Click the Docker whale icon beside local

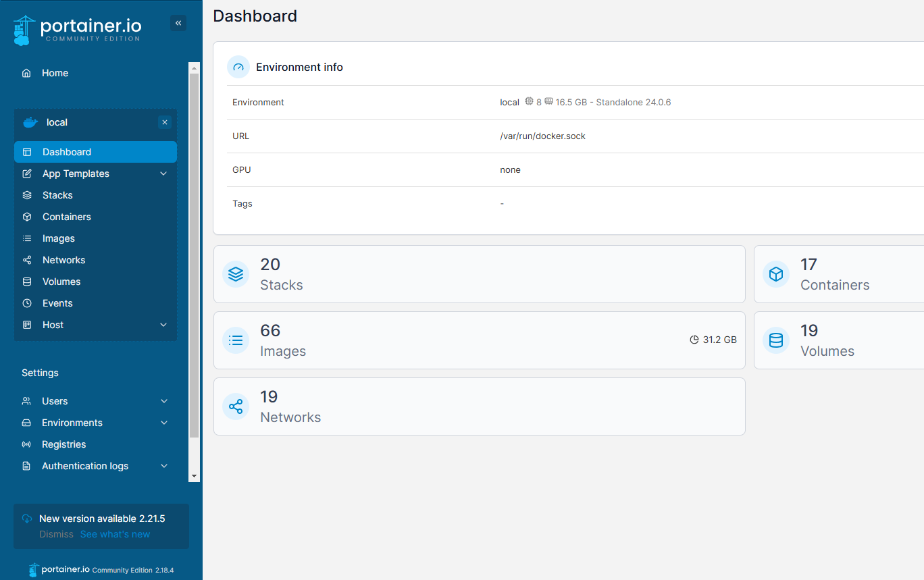coord(30,122)
